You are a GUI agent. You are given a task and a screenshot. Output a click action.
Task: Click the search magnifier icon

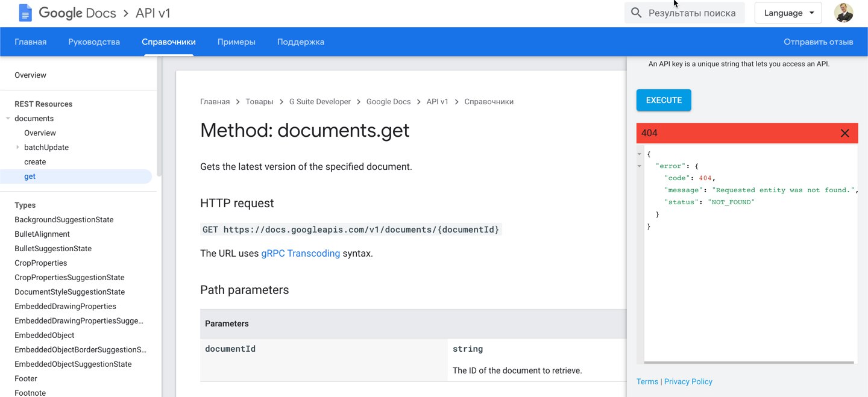tap(636, 13)
